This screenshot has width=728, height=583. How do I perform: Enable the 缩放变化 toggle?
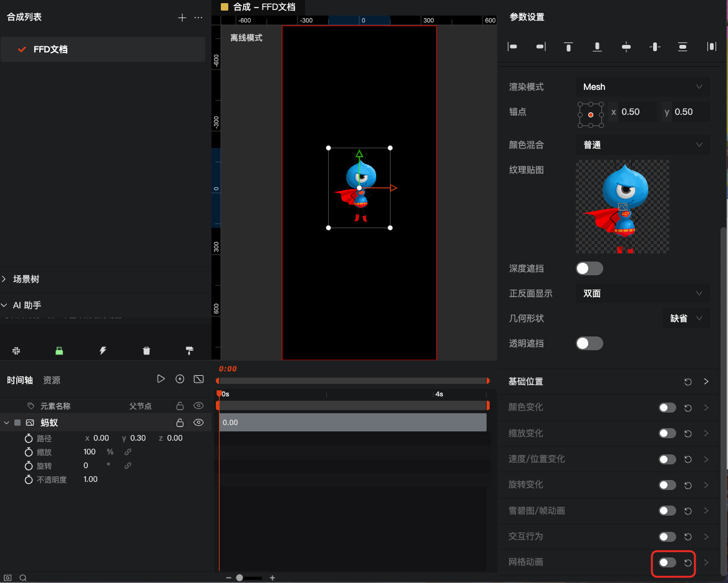click(x=667, y=433)
